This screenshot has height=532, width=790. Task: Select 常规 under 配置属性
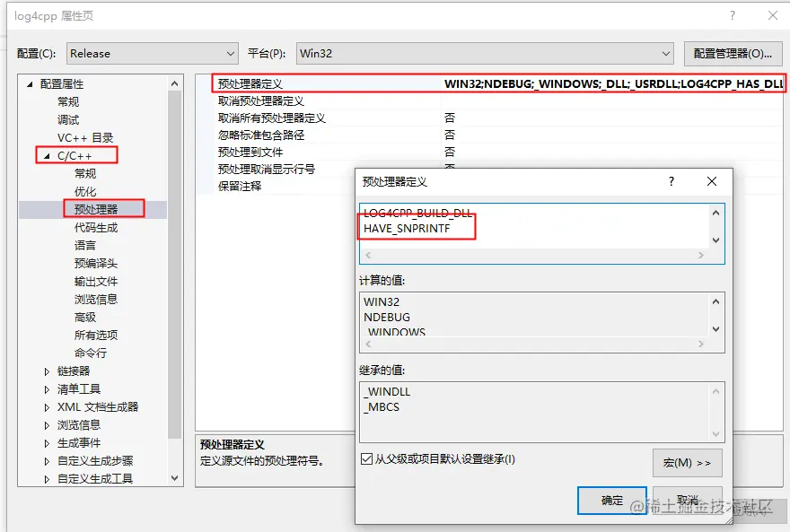coord(68,101)
